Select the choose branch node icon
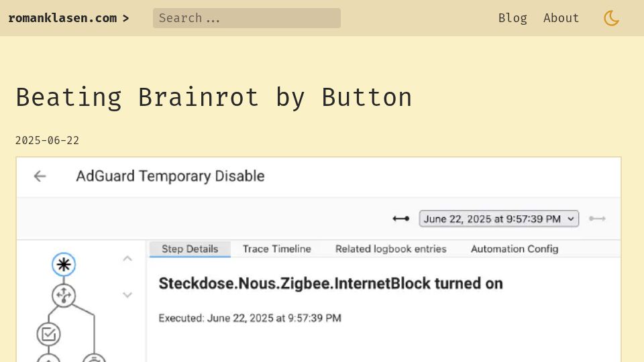The width and height of the screenshot is (644, 362). coord(64,296)
